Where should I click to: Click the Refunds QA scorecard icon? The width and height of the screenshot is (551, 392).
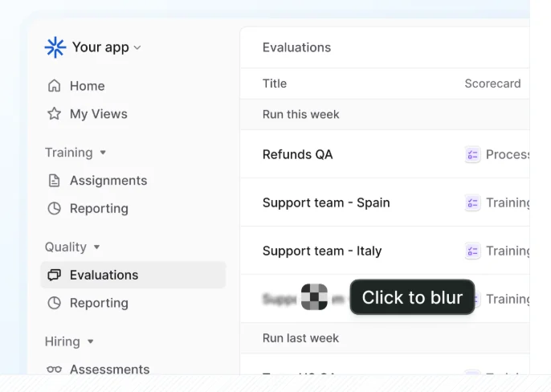pos(472,154)
